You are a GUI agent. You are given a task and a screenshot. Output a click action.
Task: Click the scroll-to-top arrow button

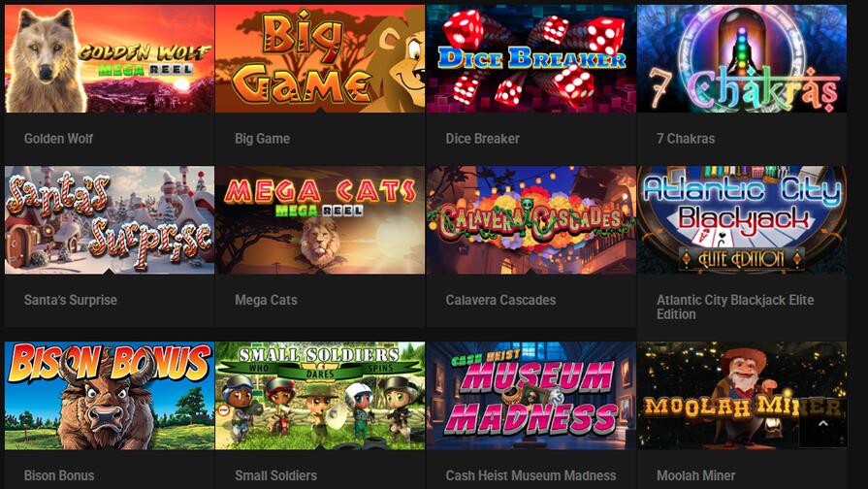[x=822, y=424]
